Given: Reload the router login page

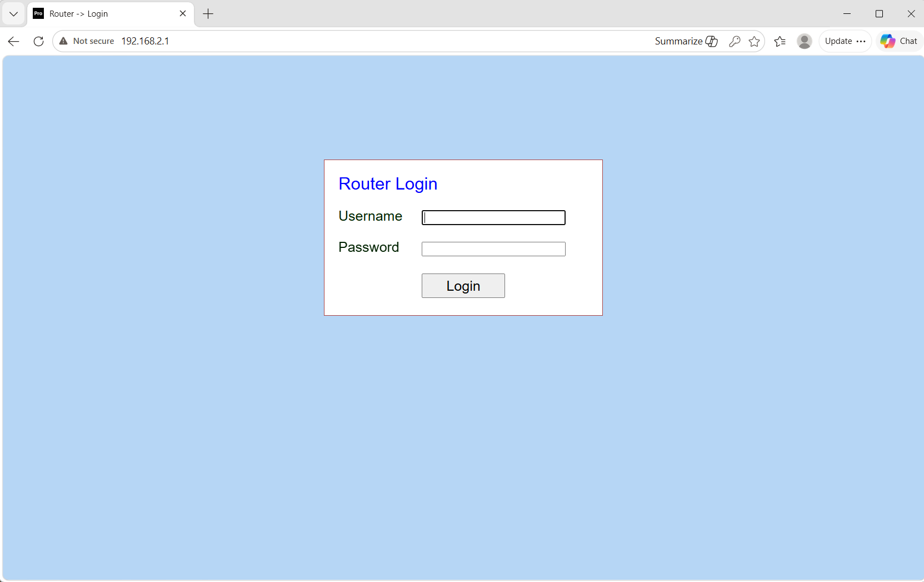Looking at the screenshot, I should point(38,41).
